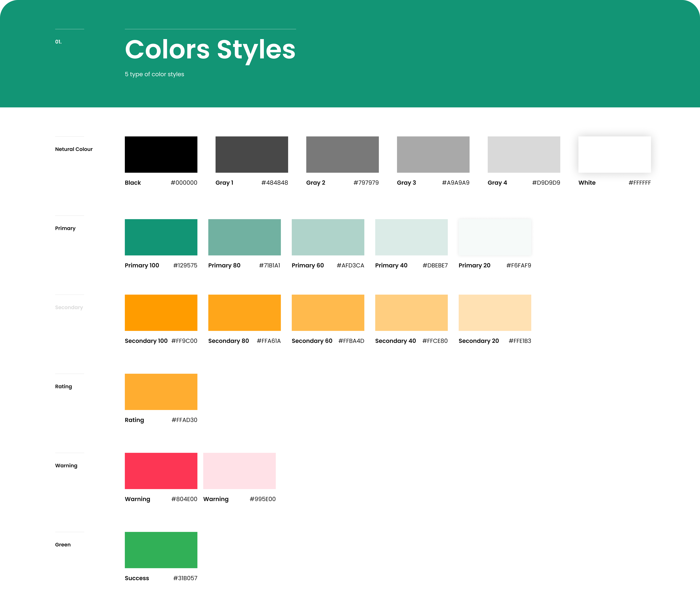Select the Black color swatch
Image resolution: width=700 pixels, height=611 pixels.
pos(161,154)
